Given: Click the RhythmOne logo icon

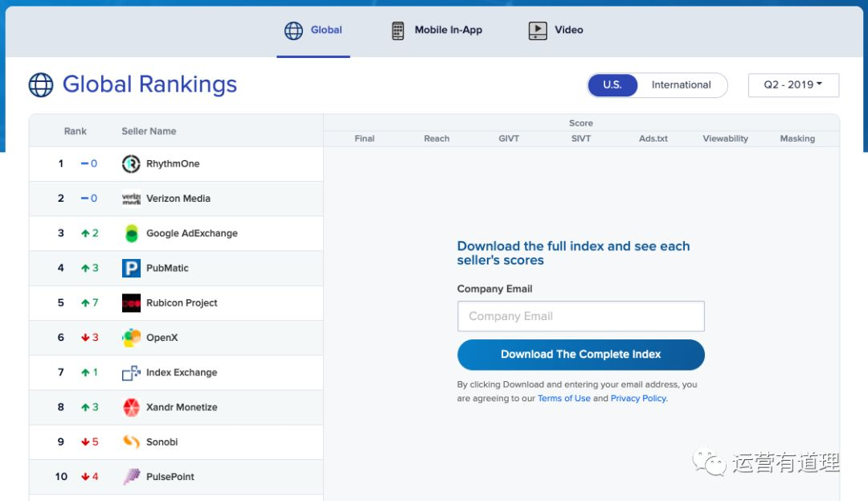Looking at the screenshot, I should tap(131, 164).
